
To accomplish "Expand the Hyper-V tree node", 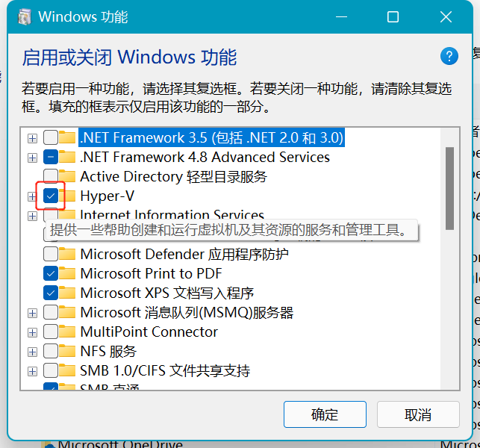I will pos(32,196).
